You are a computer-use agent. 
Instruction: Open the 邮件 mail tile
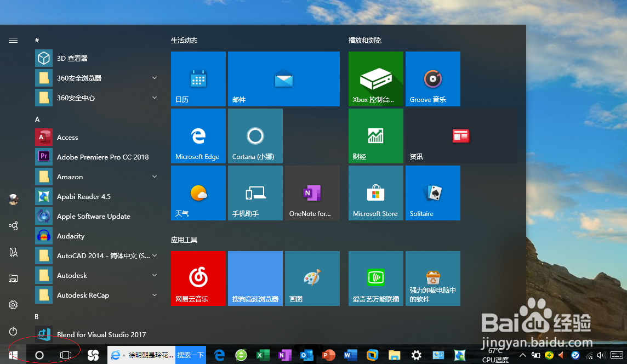tap(284, 79)
